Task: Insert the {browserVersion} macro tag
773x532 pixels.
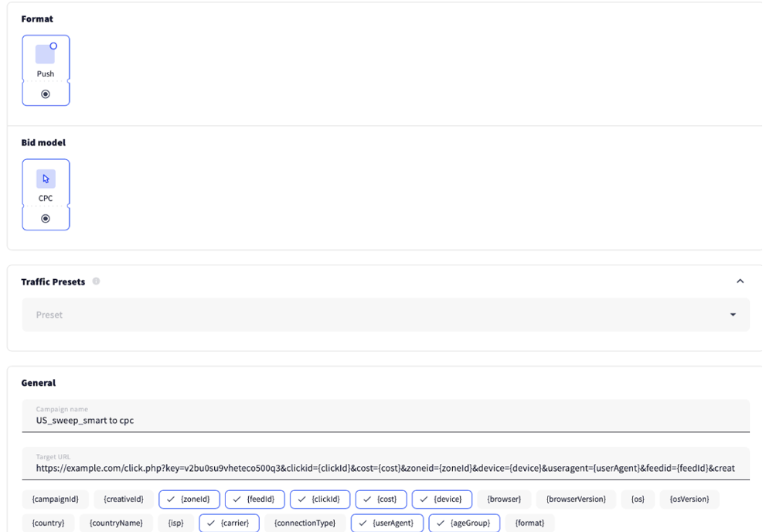Action: pyautogui.click(x=576, y=500)
